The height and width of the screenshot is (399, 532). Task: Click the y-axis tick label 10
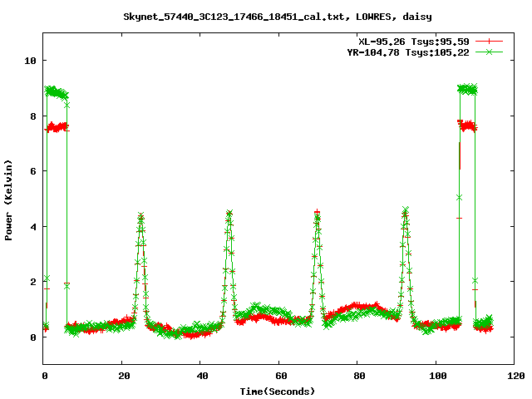[x=30, y=61]
